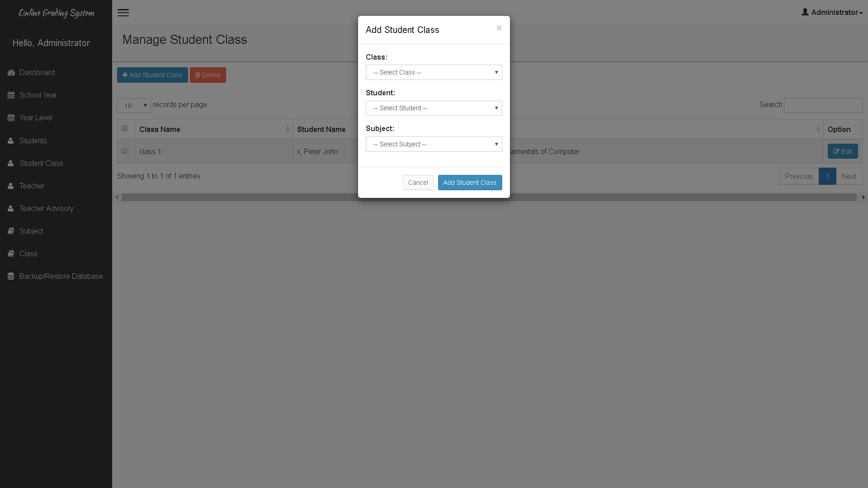Screen dimensions: 868x488
Task: Click the Student Class sidebar icon
Action: coord(11,163)
